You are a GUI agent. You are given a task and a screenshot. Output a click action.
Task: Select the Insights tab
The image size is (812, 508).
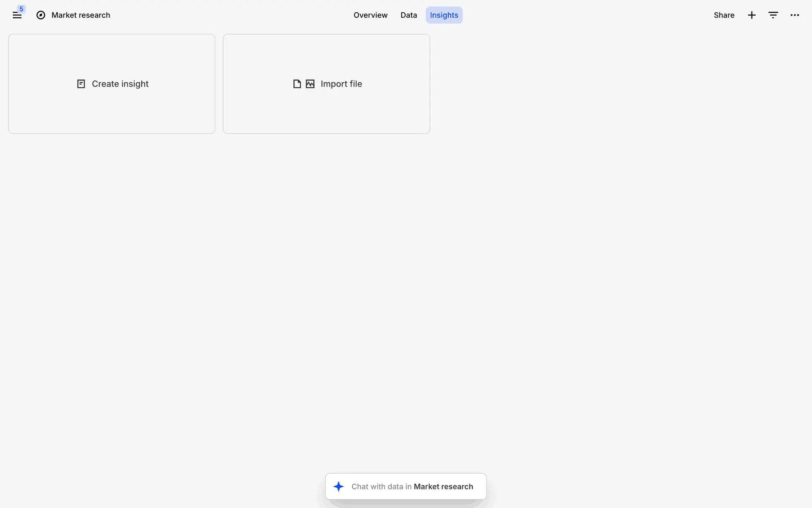pyautogui.click(x=444, y=15)
